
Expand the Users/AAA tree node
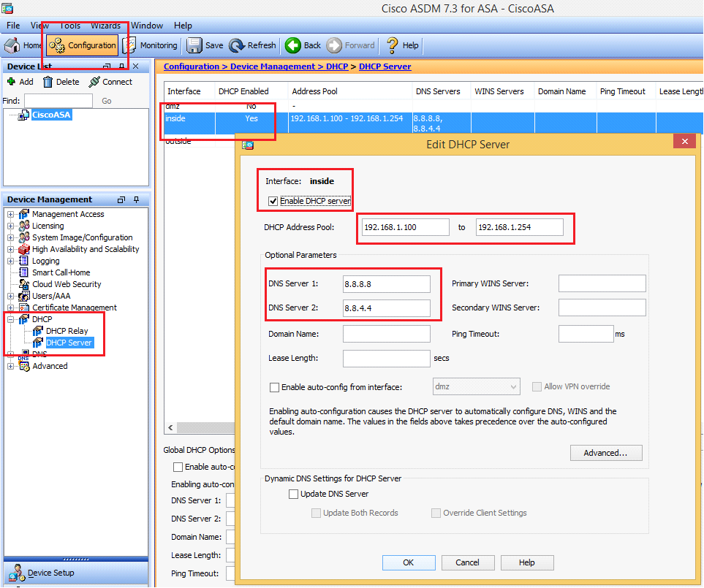tap(10, 296)
